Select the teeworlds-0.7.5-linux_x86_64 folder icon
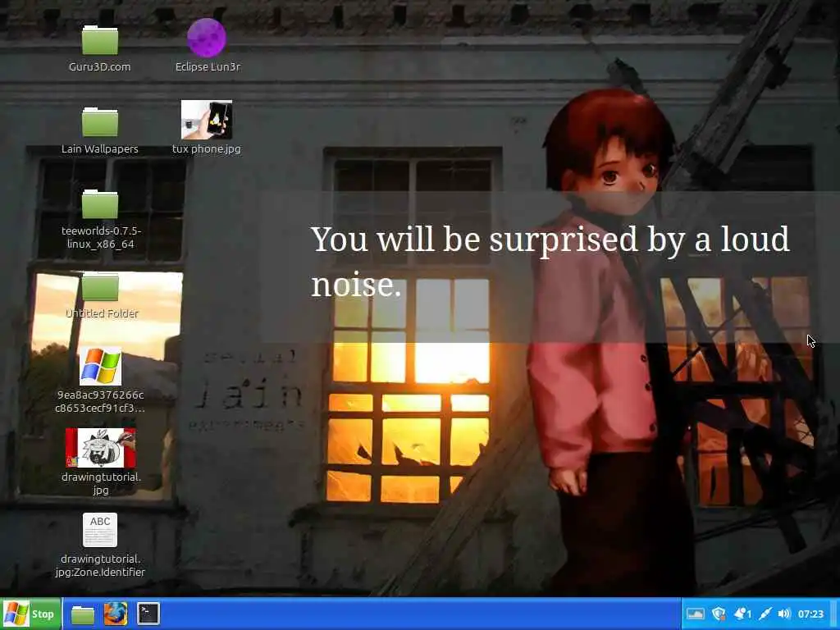The width and height of the screenshot is (840, 630). (x=99, y=204)
